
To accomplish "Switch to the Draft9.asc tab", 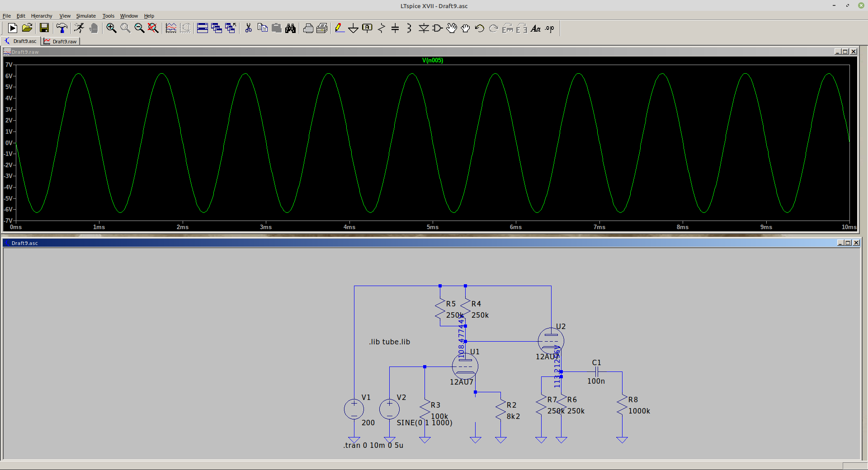I will 21,41.
